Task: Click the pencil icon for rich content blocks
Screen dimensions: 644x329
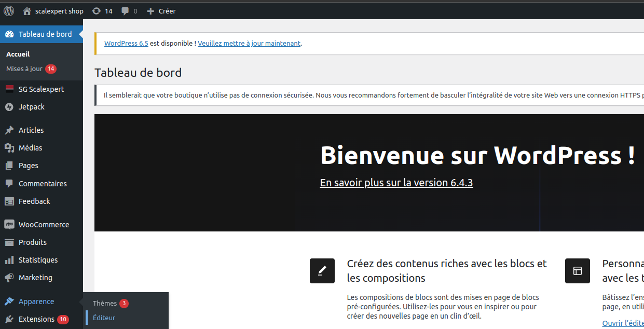Action: click(x=322, y=271)
